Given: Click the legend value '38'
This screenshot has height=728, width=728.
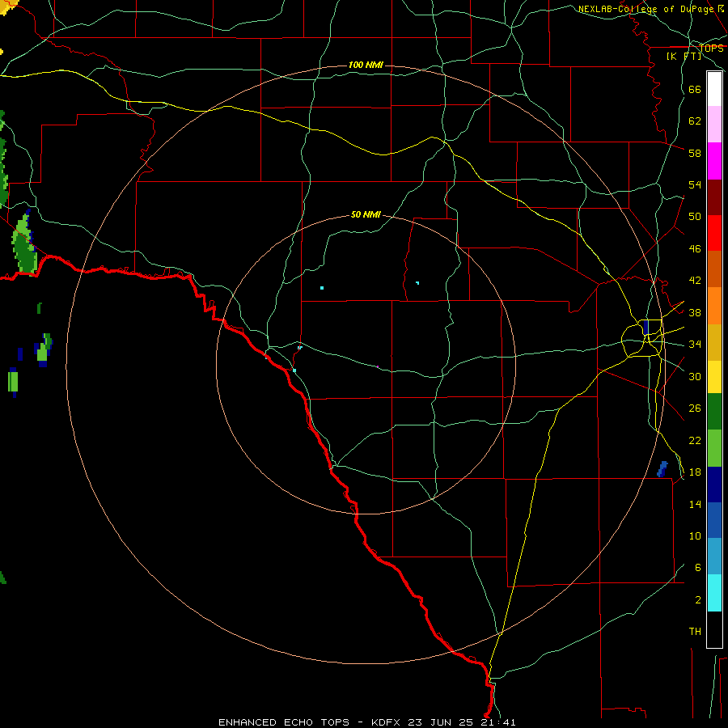Looking at the screenshot, I should tap(695, 312).
